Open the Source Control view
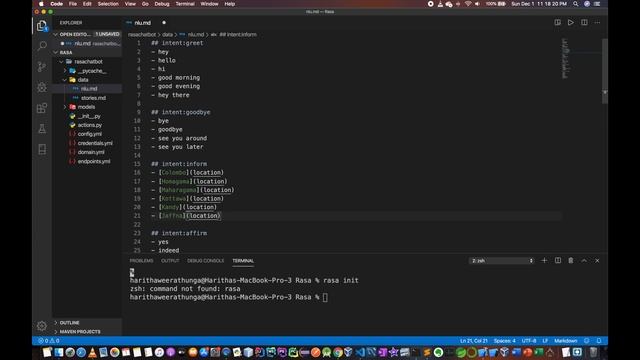 (42, 66)
